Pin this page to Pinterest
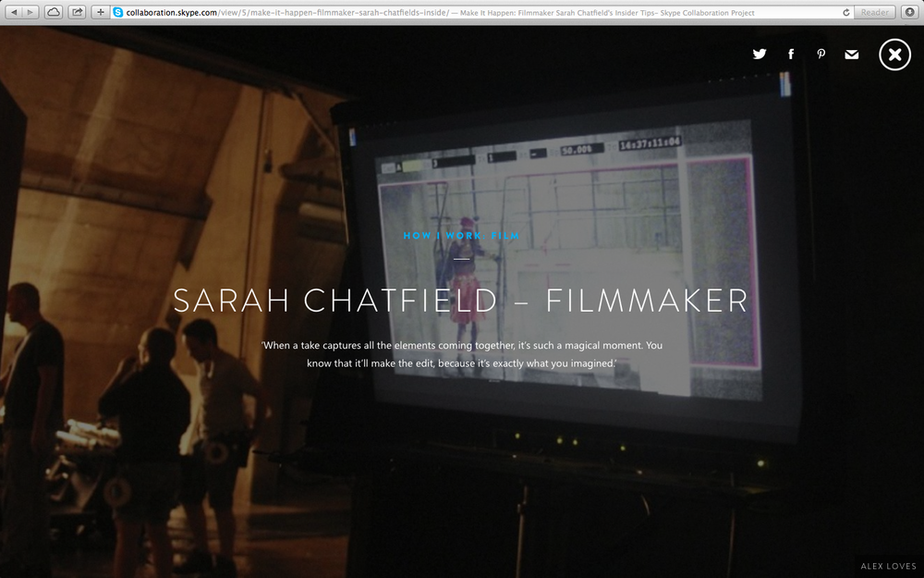924x578 pixels. (821, 55)
